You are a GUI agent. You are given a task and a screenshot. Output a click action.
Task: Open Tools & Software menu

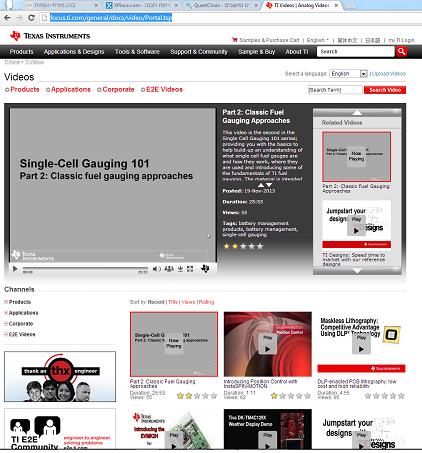pos(137,52)
